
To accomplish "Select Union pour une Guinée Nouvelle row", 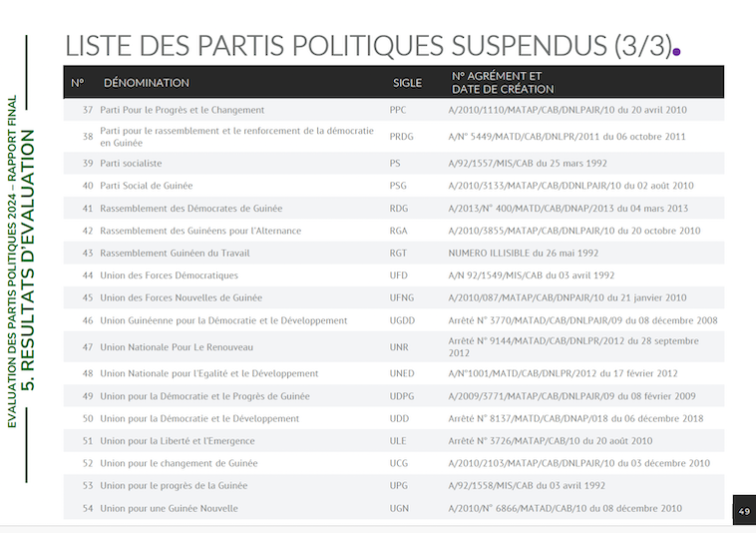I will pyautogui.click(x=169, y=508).
